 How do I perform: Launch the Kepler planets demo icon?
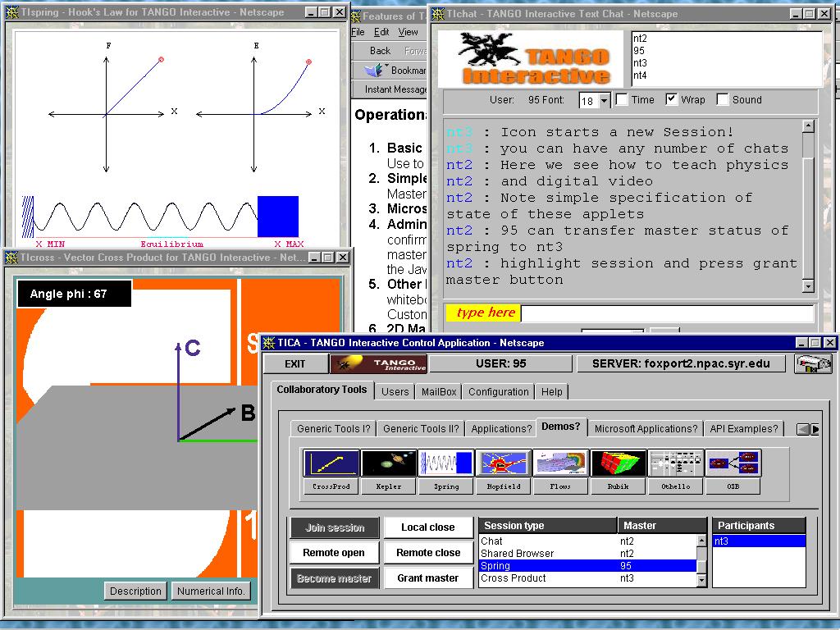389,463
